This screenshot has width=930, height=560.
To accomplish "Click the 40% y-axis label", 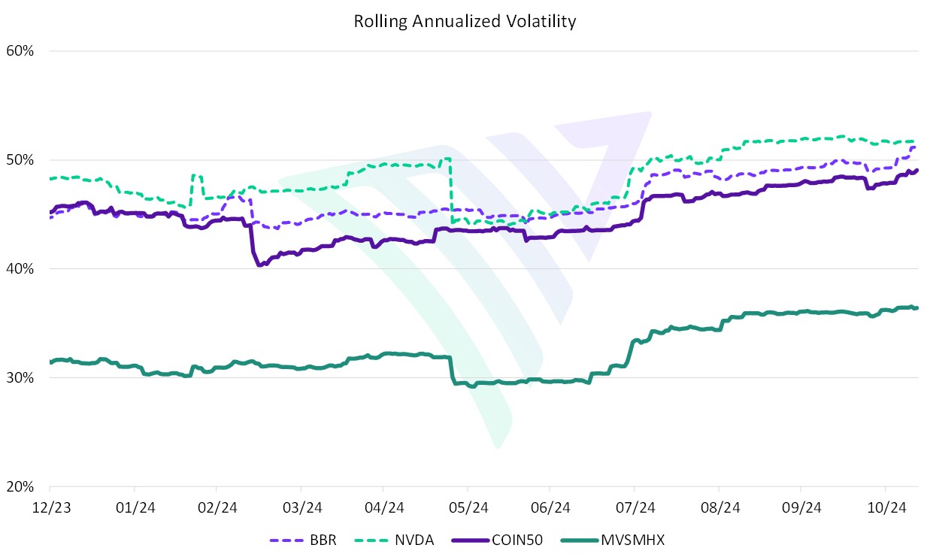I will click(x=20, y=269).
